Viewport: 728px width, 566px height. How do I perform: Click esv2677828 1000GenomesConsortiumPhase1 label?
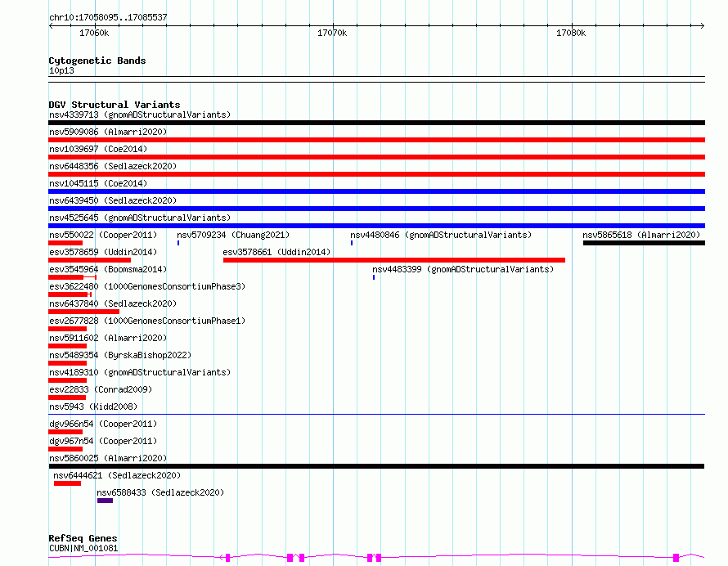[x=147, y=321]
